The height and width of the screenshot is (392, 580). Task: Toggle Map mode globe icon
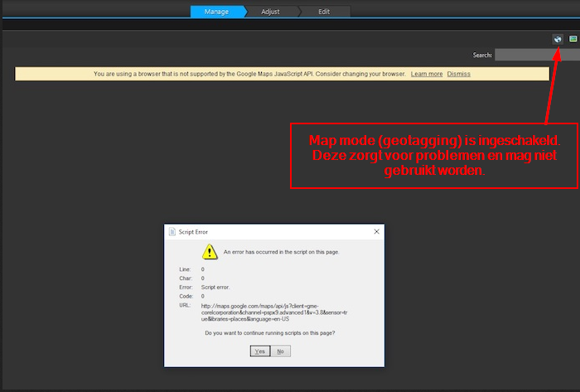558,39
